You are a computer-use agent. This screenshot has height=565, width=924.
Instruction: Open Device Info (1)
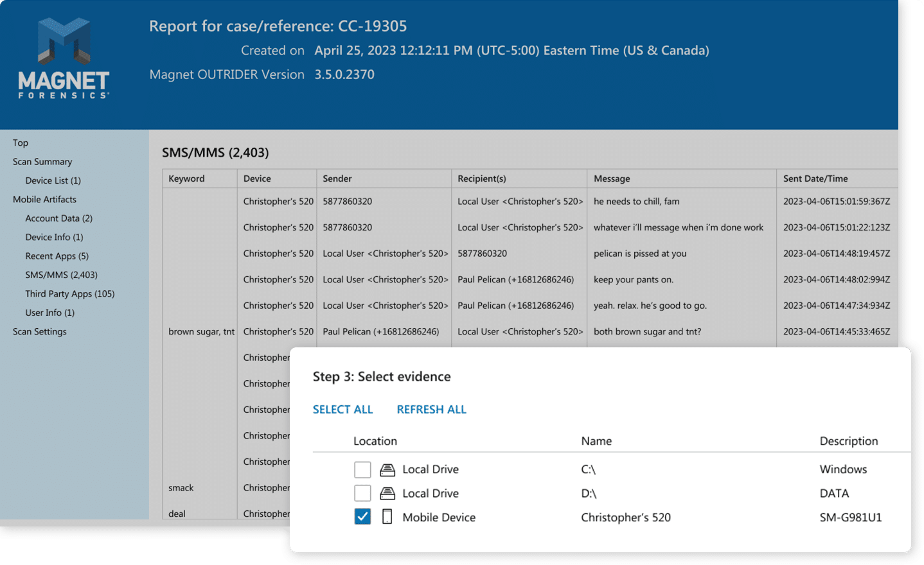[54, 237]
